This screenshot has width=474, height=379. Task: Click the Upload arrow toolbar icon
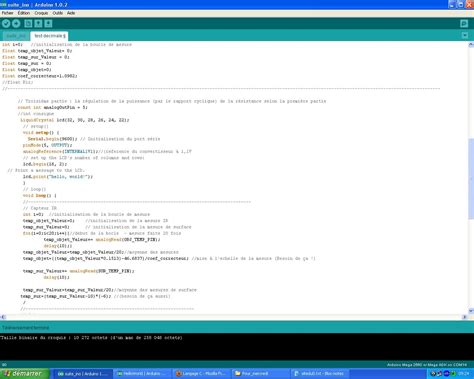coord(16,23)
